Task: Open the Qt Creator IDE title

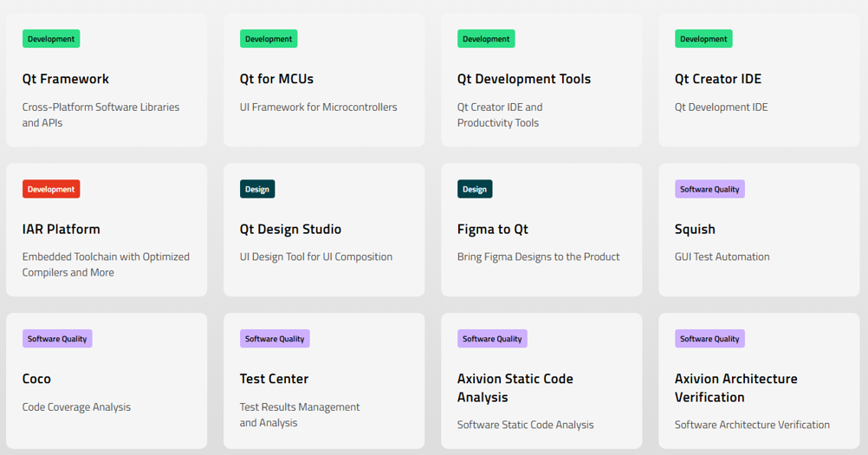Action: pyautogui.click(x=717, y=79)
